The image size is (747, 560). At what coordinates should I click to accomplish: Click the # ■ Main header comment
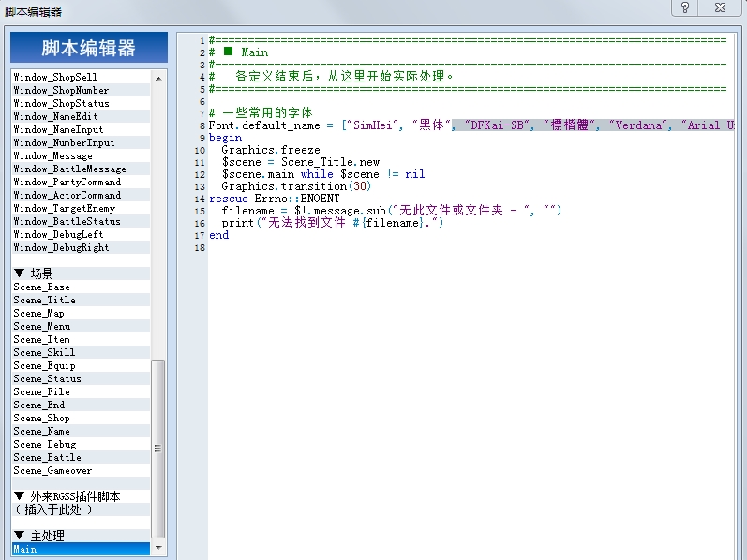coord(238,52)
